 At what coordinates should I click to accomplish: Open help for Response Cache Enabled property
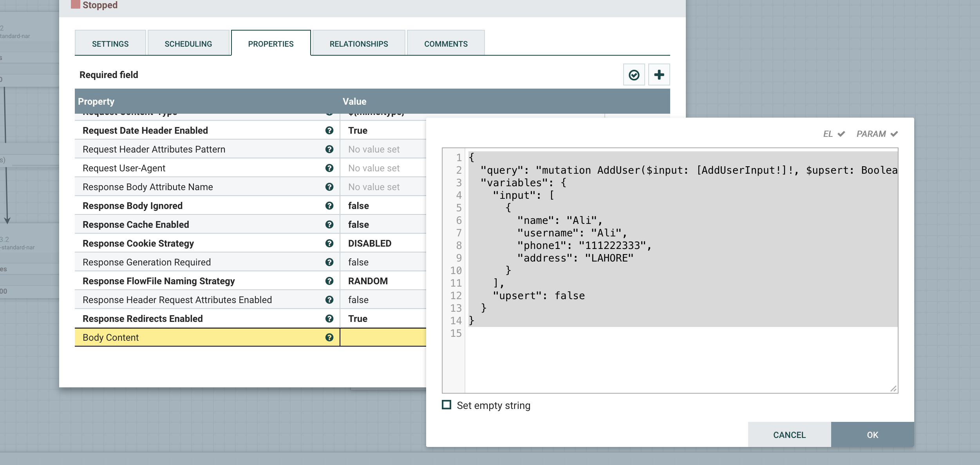tap(330, 224)
